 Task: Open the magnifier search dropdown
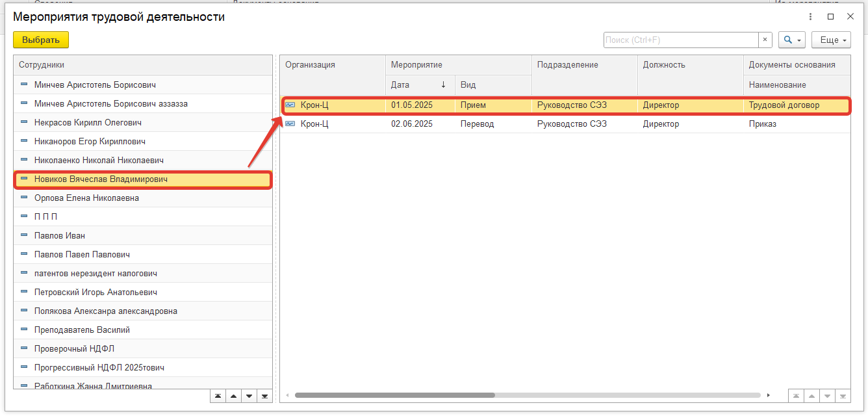(x=791, y=40)
